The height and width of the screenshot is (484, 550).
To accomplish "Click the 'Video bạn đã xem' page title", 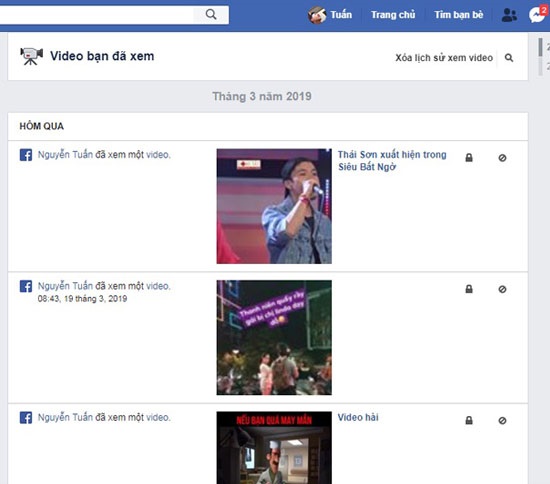I will click(x=102, y=56).
